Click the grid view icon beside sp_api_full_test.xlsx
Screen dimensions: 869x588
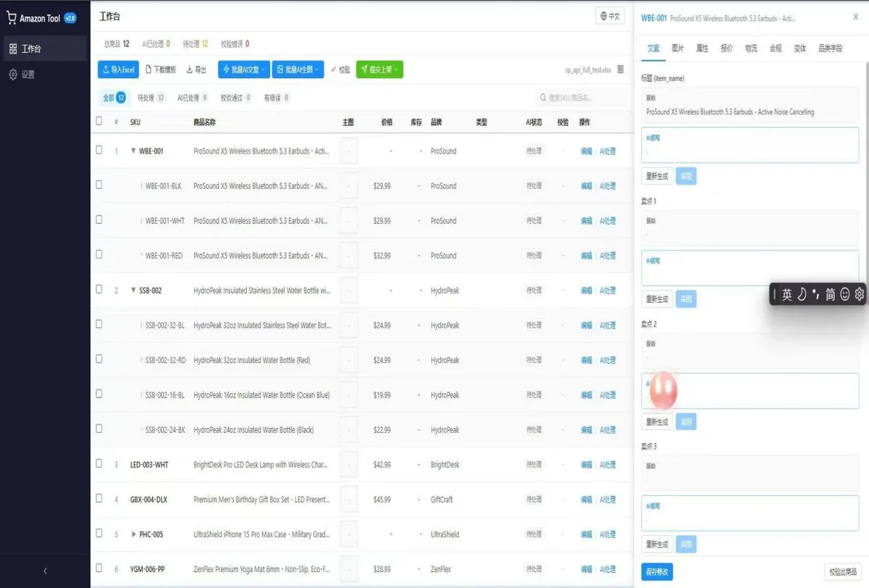[x=620, y=70]
